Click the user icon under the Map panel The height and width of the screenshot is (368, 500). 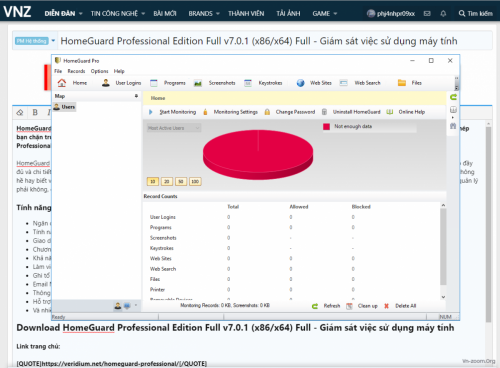click(118, 306)
